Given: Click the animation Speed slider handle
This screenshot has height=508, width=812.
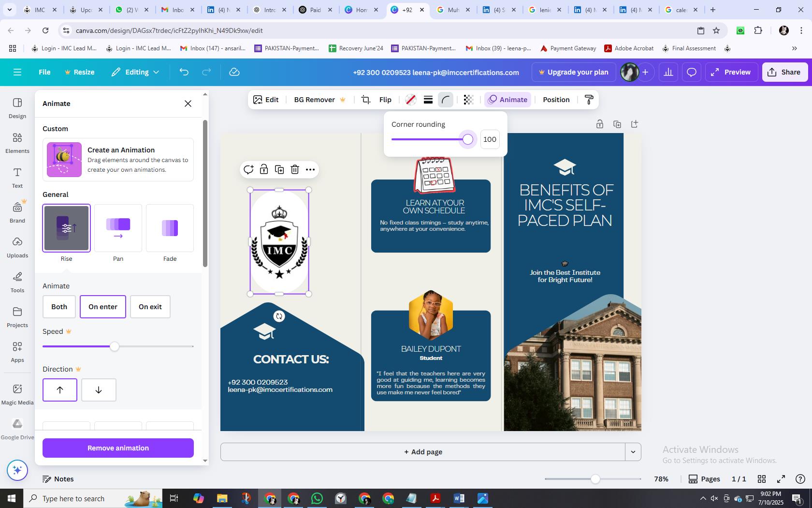Looking at the screenshot, I should [114, 346].
